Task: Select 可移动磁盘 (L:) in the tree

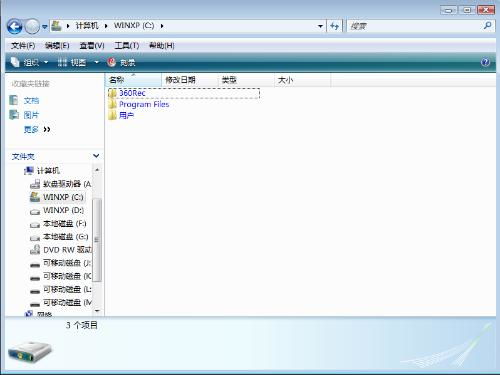Action: pos(67,290)
